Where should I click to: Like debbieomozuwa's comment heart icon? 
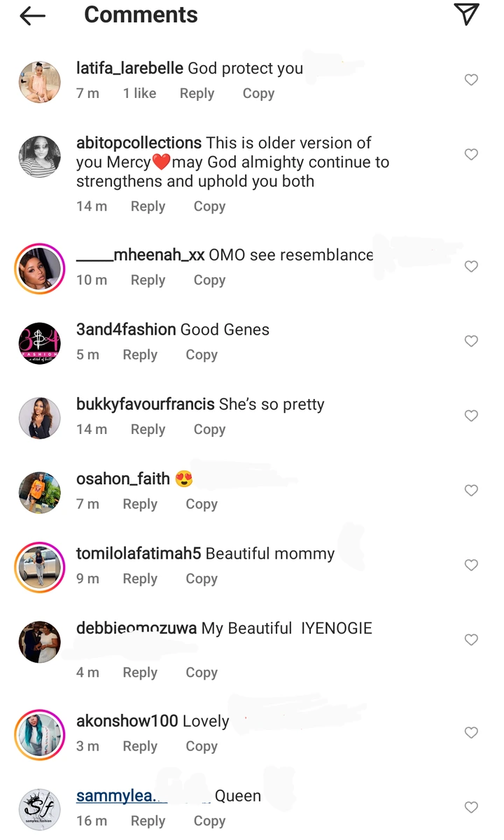pyautogui.click(x=472, y=640)
